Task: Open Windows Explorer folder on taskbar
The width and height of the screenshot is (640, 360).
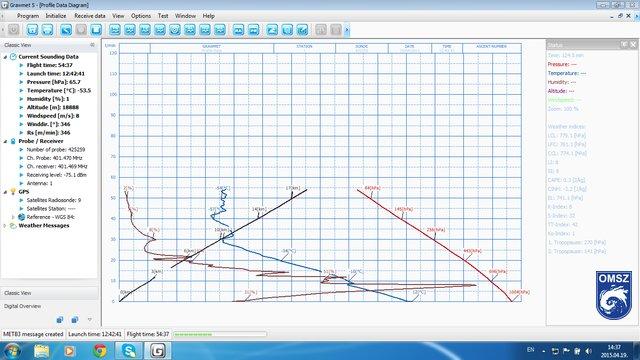Action: pos(42,351)
